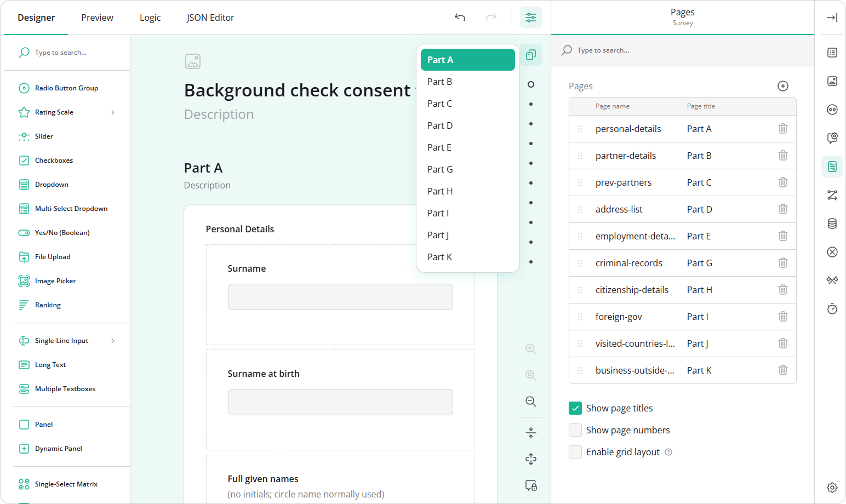Click the gear settings icon at bottom
Image resolution: width=846 pixels, height=504 pixels.
tap(832, 488)
